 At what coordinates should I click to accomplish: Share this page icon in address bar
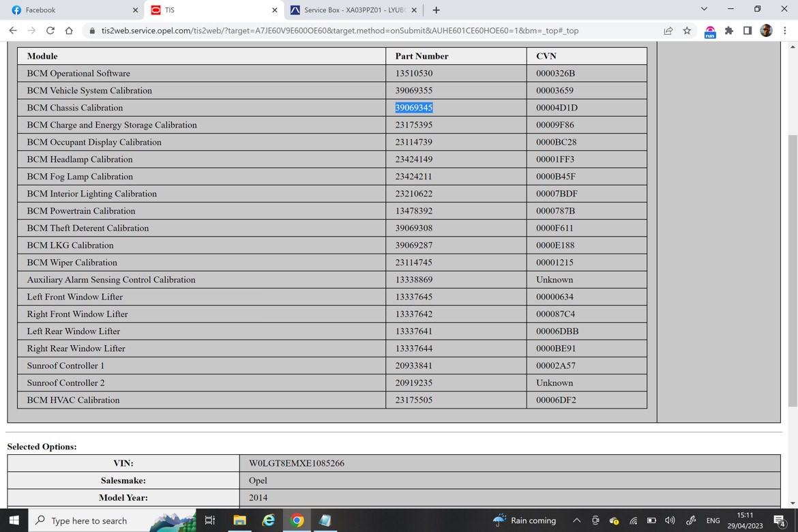668,31
